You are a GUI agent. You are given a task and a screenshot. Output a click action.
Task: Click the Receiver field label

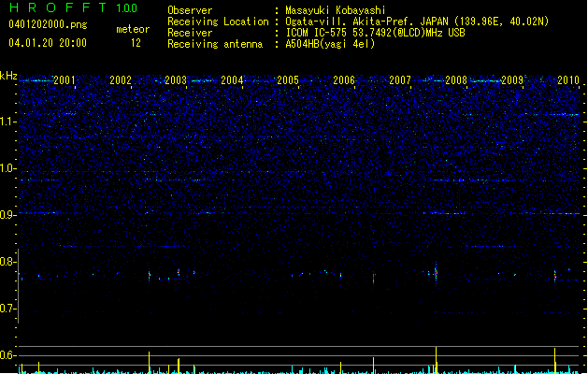tap(190, 33)
